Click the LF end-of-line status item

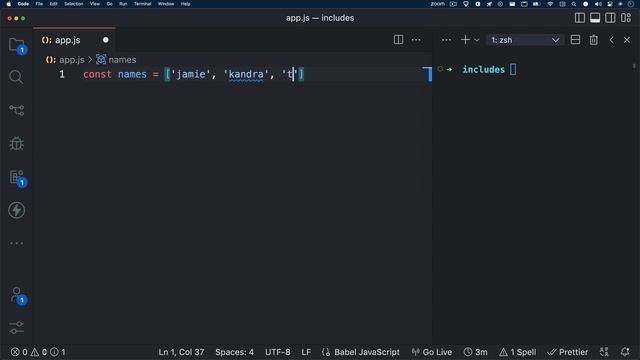coord(306,352)
